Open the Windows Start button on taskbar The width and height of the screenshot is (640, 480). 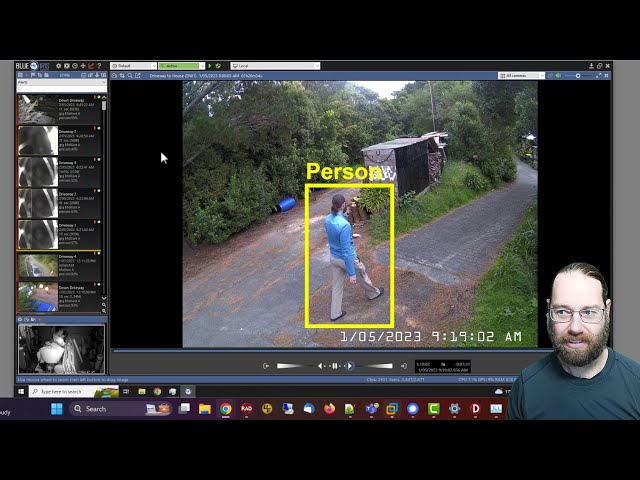point(57,409)
